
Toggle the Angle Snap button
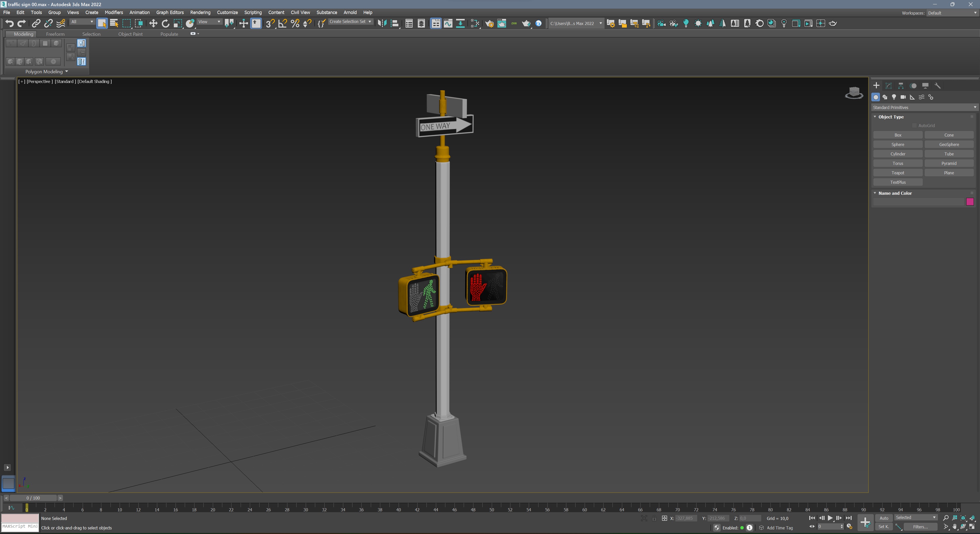point(282,23)
